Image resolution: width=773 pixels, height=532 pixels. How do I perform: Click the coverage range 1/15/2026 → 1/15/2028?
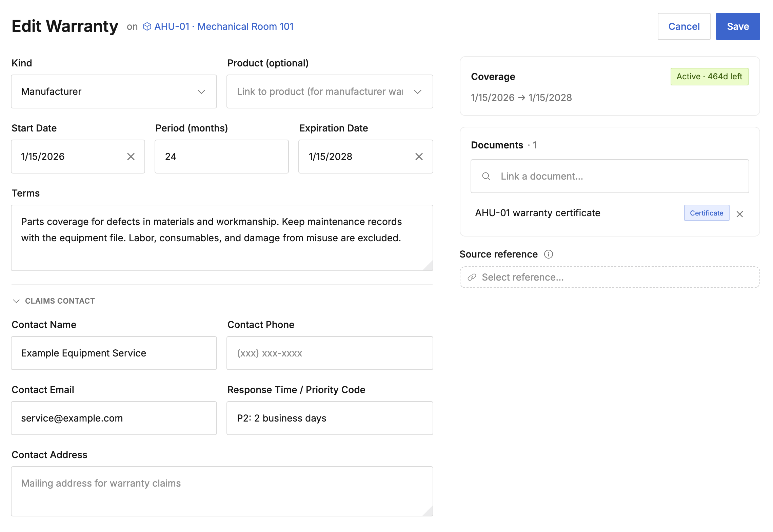521,98
